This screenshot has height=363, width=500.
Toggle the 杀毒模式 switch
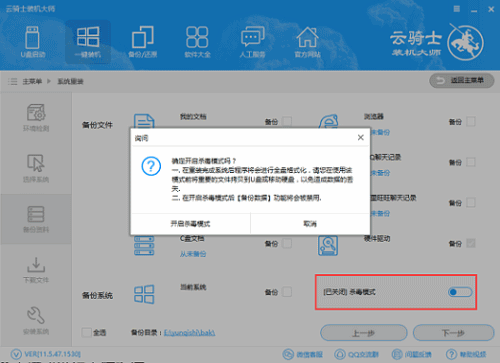pos(460,292)
